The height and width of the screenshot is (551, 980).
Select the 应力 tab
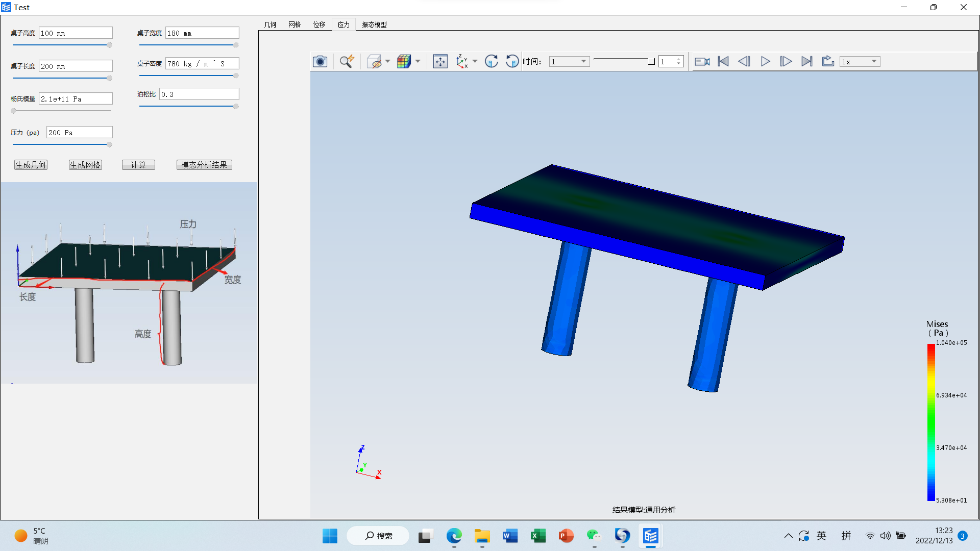coord(344,24)
